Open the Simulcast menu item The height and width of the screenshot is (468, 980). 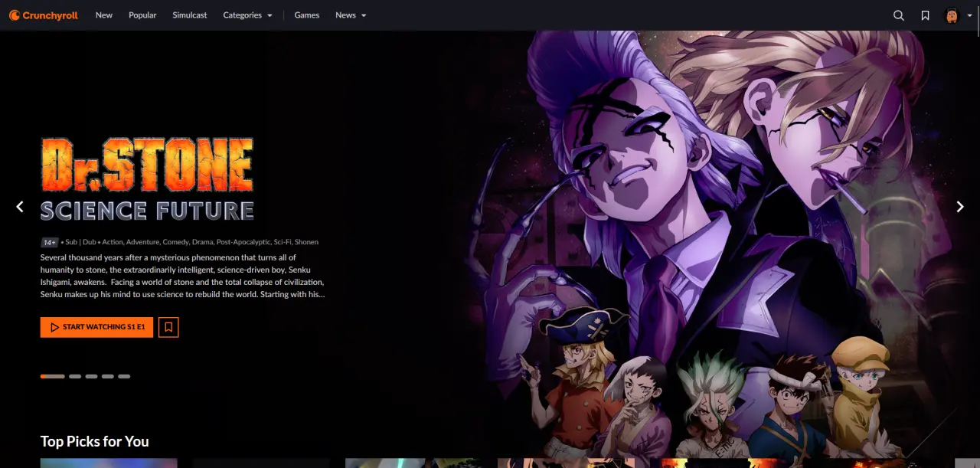point(190,15)
